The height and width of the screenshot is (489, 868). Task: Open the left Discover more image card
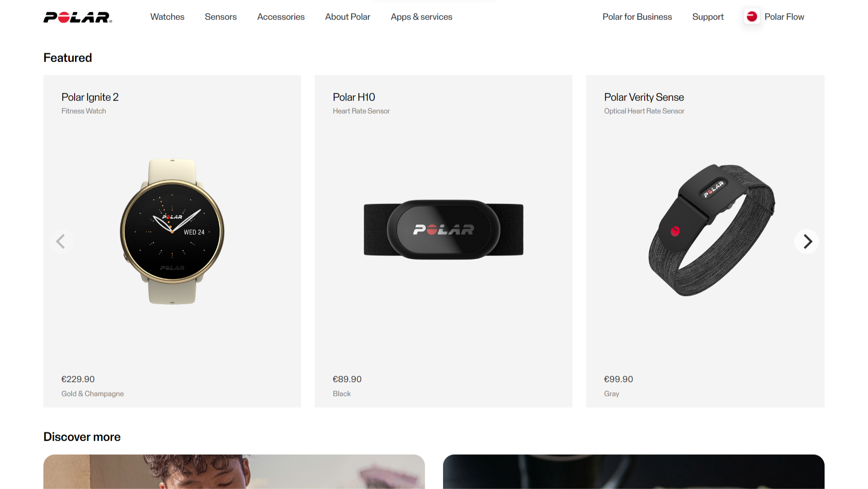[x=234, y=472]
